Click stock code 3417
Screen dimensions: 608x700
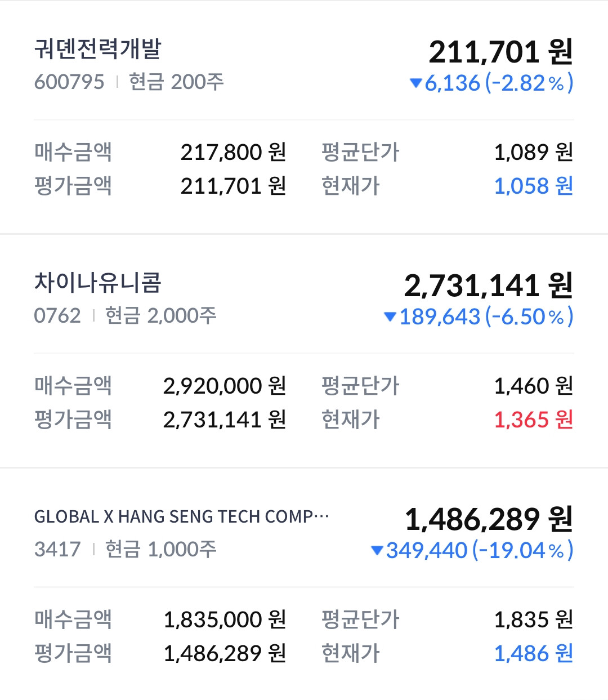pos(57,549)
